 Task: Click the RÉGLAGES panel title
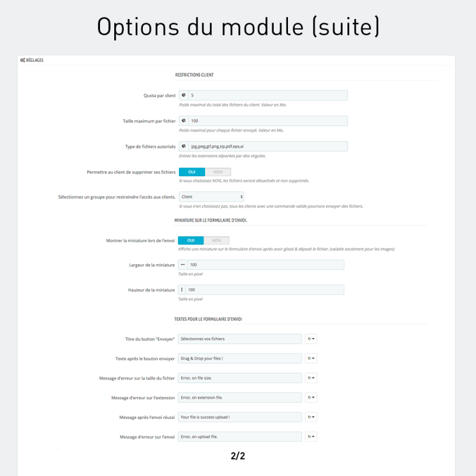tap(34, 59)
